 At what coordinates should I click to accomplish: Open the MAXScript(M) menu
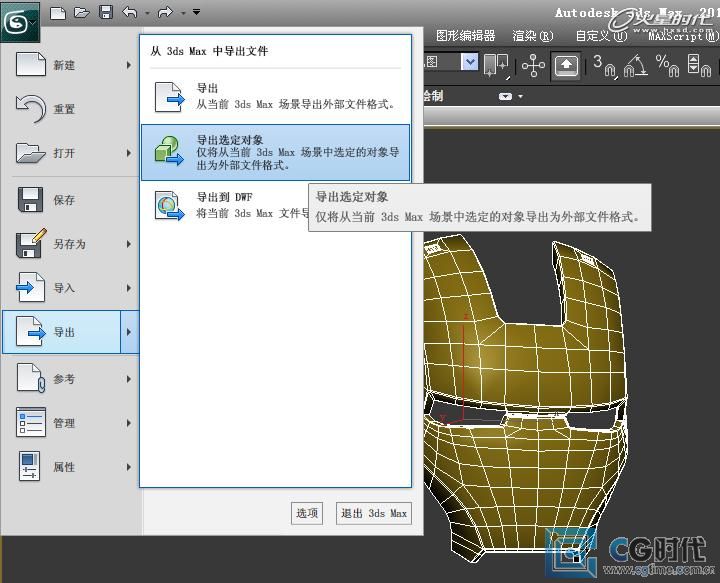pos(683,36)
